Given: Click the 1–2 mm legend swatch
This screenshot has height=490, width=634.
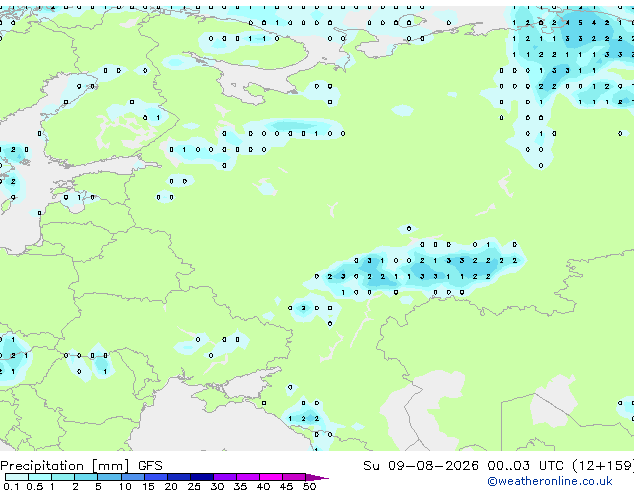Looking at the screenshot, I should click(x=63, y=477).
